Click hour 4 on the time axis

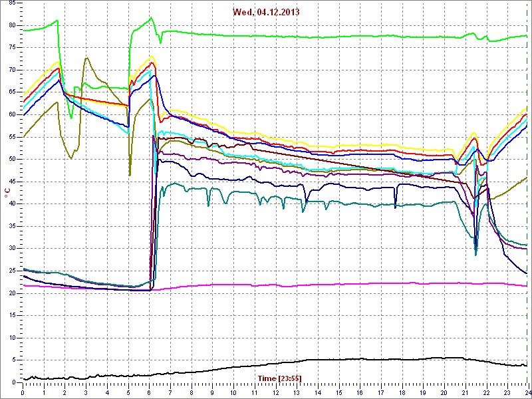pos(107,392)
